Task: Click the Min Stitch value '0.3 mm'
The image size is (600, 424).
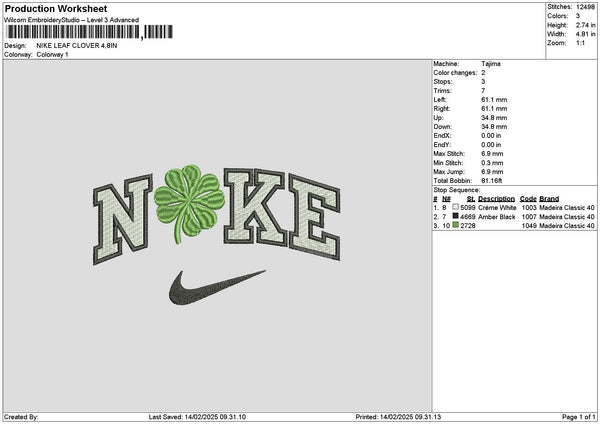Action: click(x=492, y=163)
